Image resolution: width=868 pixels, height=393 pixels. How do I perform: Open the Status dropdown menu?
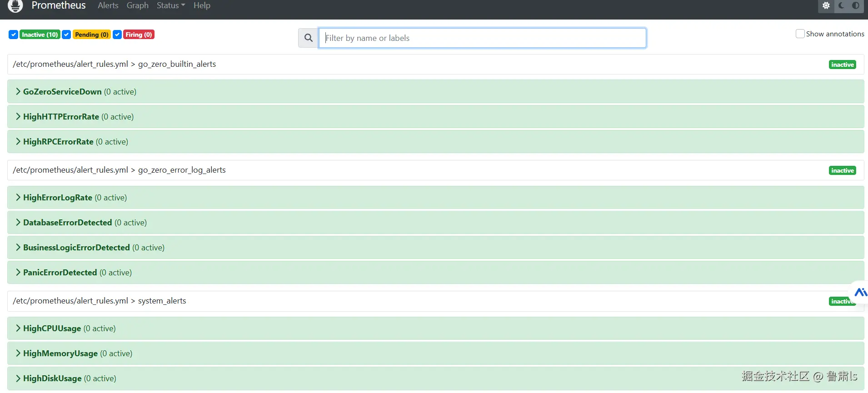click(x=171, y=5)
